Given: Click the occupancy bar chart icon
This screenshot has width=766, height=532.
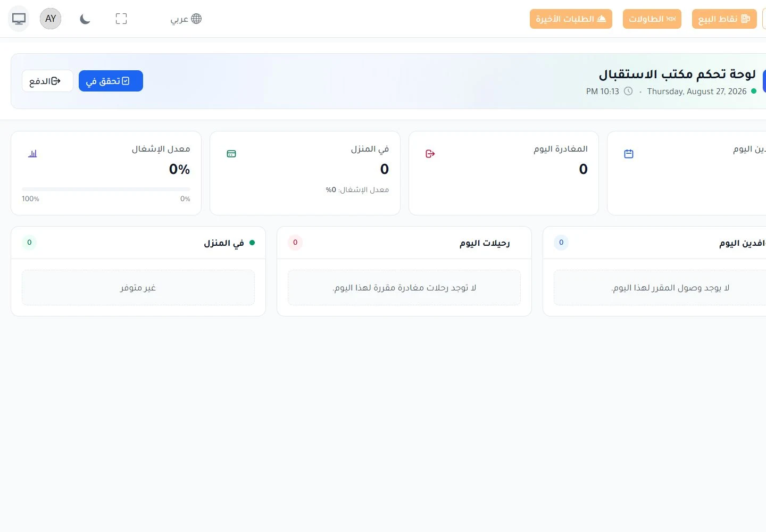Looking at the screenshot, I should click(32, 154).
